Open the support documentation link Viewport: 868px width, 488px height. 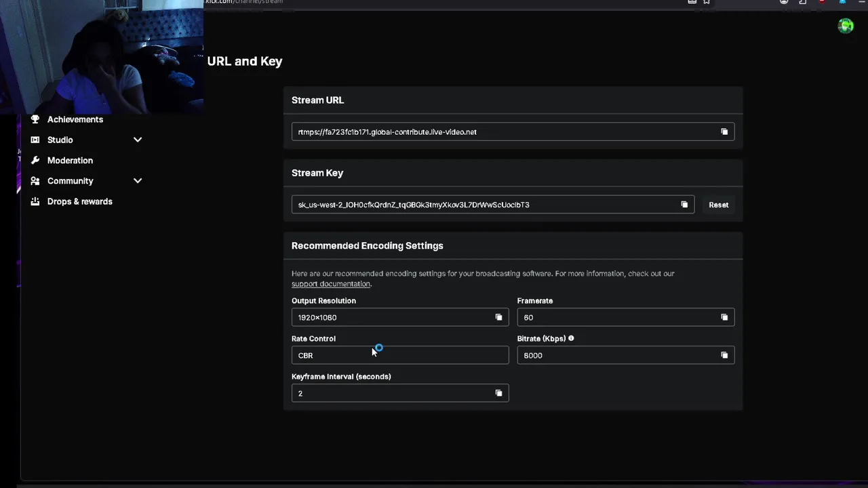tap(331, 284)
